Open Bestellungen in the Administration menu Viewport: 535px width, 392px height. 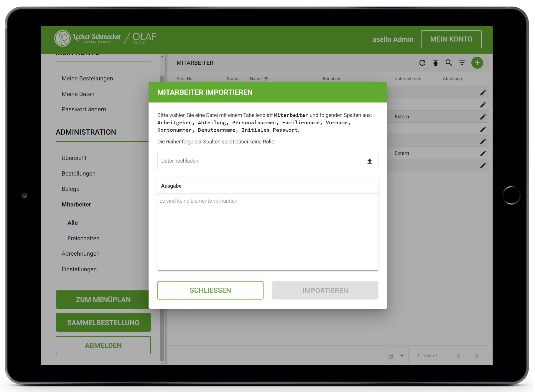[78, 173]
